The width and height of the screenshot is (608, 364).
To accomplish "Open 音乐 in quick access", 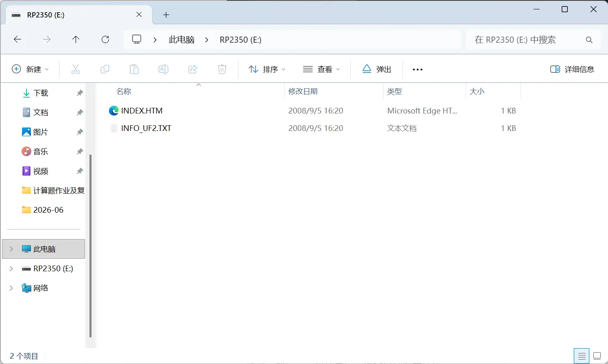I will (x=41, y=152).
